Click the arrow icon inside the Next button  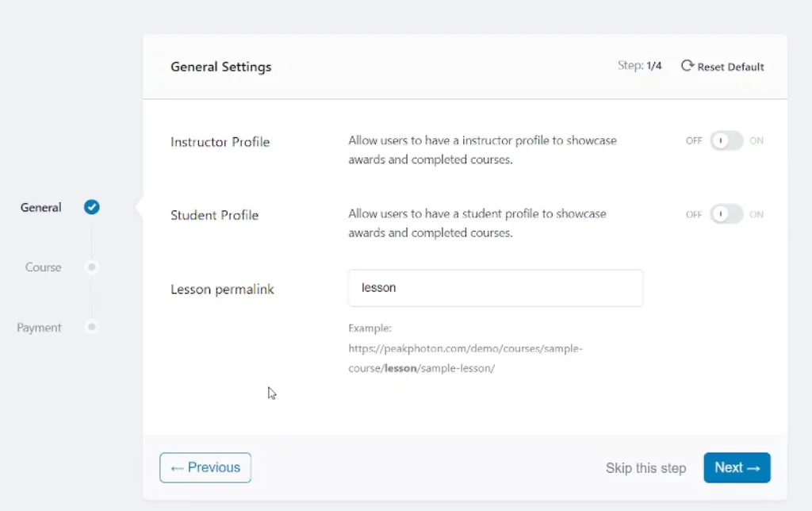[752, 467]
